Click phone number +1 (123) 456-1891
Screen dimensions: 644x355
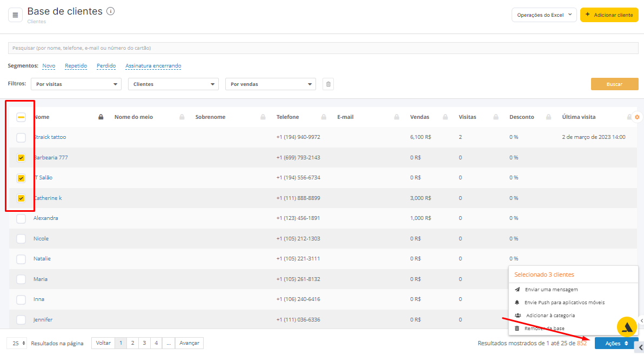tap(298, 218)
